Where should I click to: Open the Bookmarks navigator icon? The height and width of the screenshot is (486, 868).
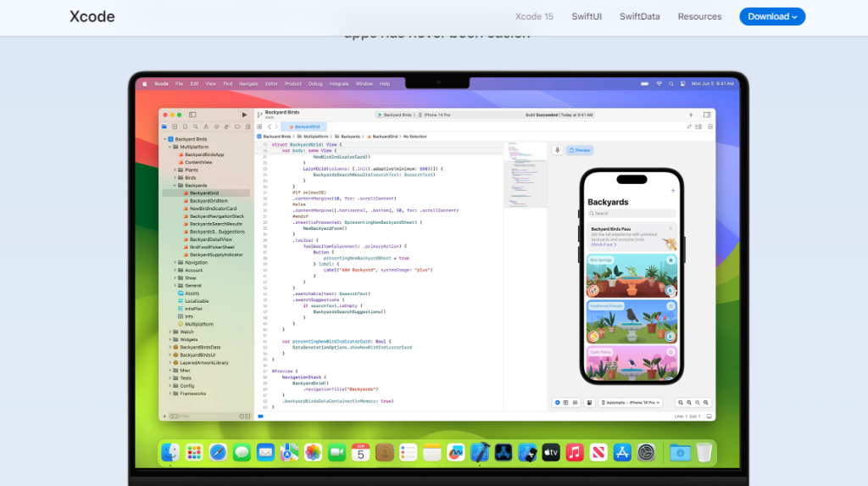[185, 127]
